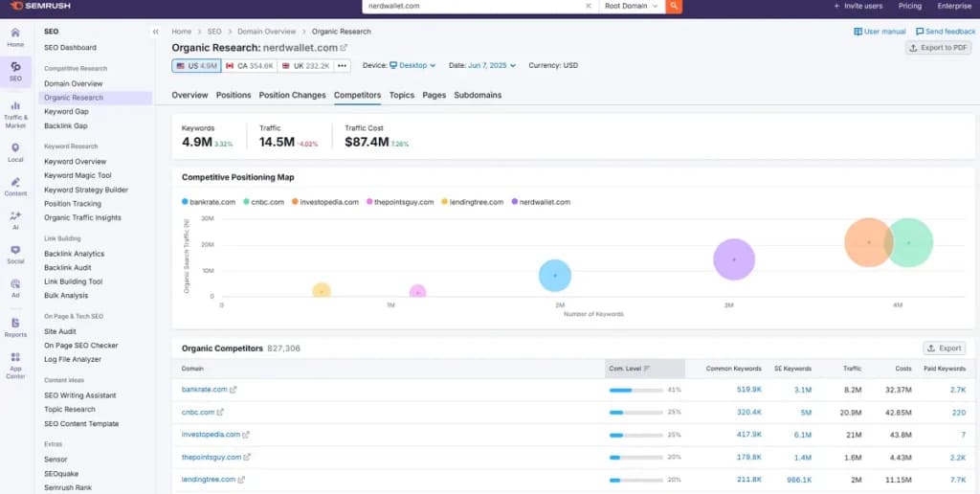
Task: Toggle thepointsguy.com legend item
Action: point(400,202)
